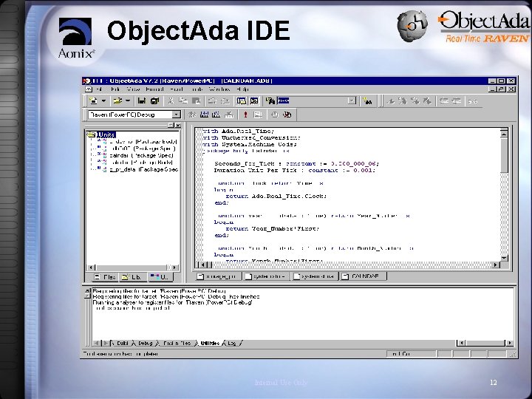Click the Open folder toolbar icon
The width and height of the screenshot is (532, 399).
coord(117,100)
